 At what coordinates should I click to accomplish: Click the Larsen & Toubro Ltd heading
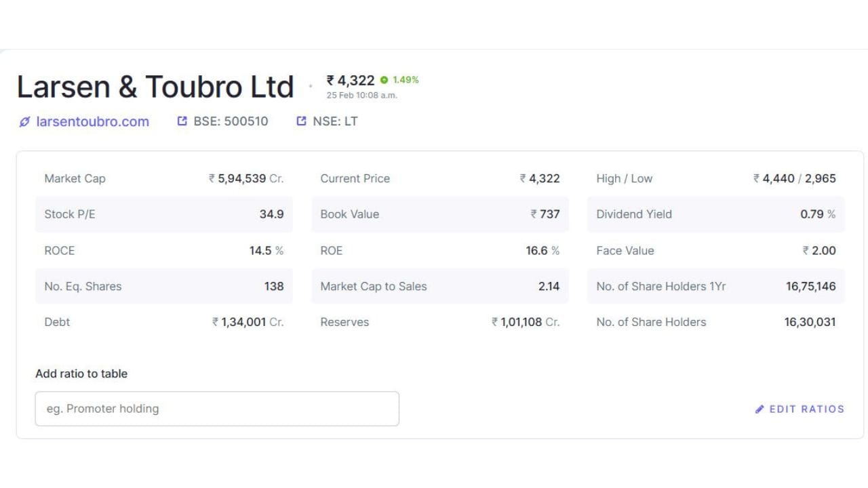point(155,87)
